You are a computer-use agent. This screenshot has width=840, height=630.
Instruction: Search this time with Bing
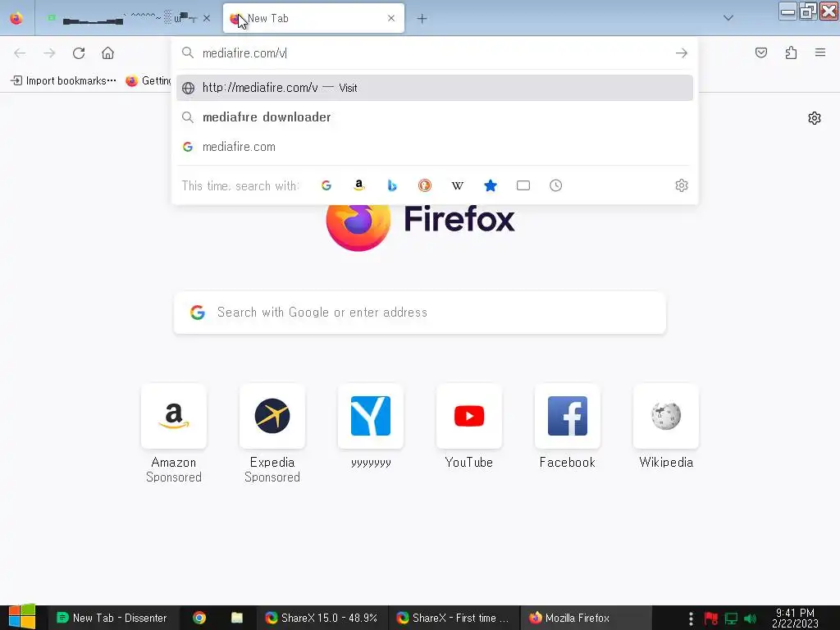[x=392, y=185]
